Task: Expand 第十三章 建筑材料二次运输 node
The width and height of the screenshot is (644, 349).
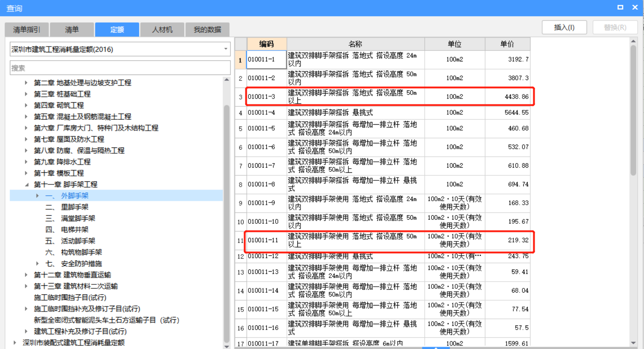Action: (x=27, y=286)
